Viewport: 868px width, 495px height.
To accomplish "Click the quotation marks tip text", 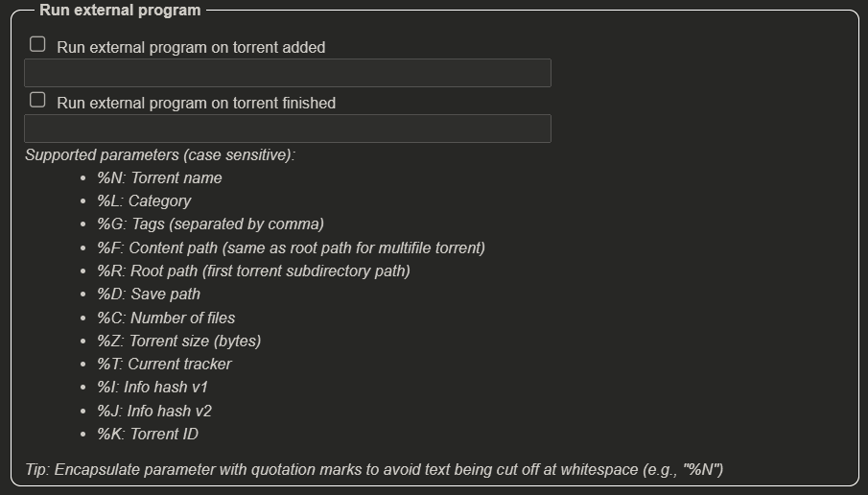I will [x=374, y=469].
